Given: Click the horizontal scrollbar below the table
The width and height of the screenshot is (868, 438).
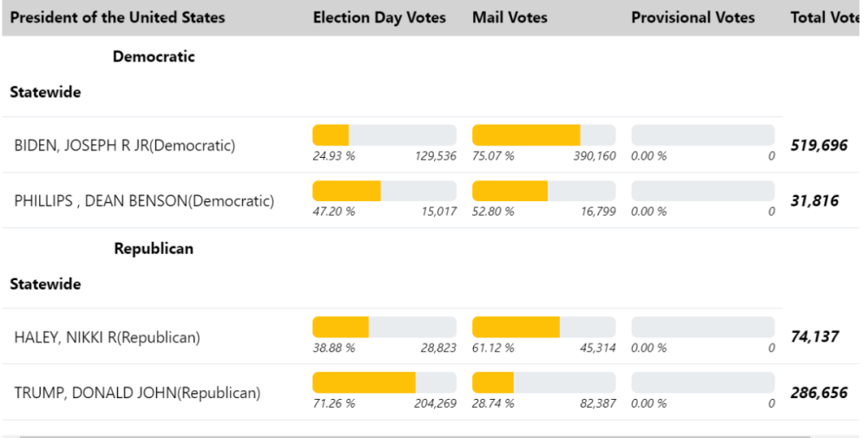Looking at the screenshot, I should click(415, 435).
